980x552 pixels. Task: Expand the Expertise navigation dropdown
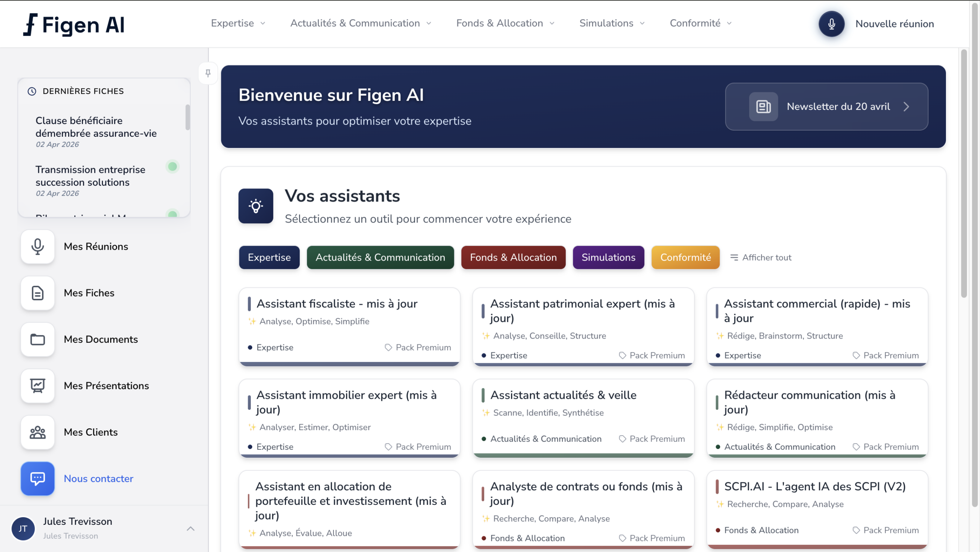(238, 23)
